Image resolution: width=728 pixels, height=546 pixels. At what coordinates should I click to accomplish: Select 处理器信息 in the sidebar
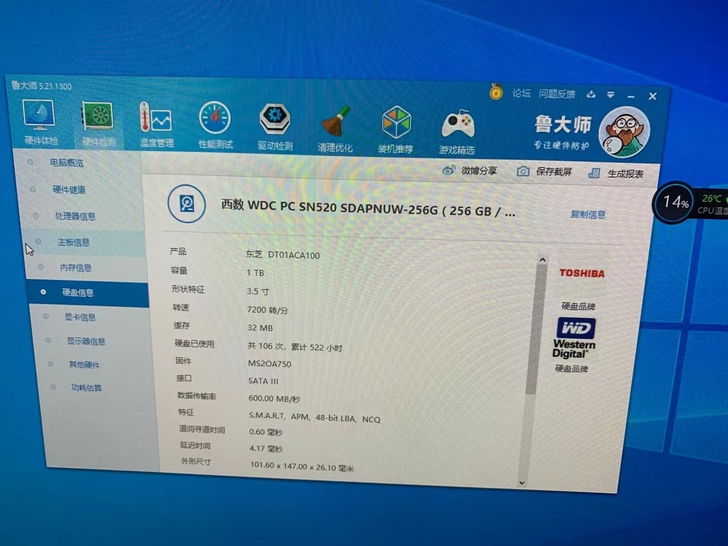75,216
